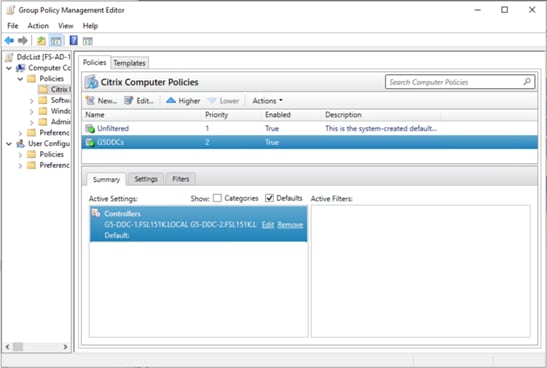
Task: Click the Remove link for Controllers
Action: [x=290, y=225]
